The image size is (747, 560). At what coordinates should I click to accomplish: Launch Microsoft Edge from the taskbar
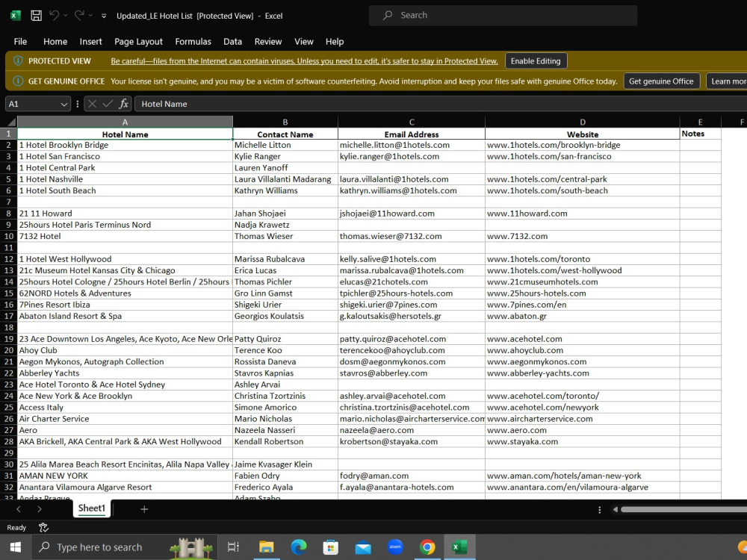(x=298, y=547)
